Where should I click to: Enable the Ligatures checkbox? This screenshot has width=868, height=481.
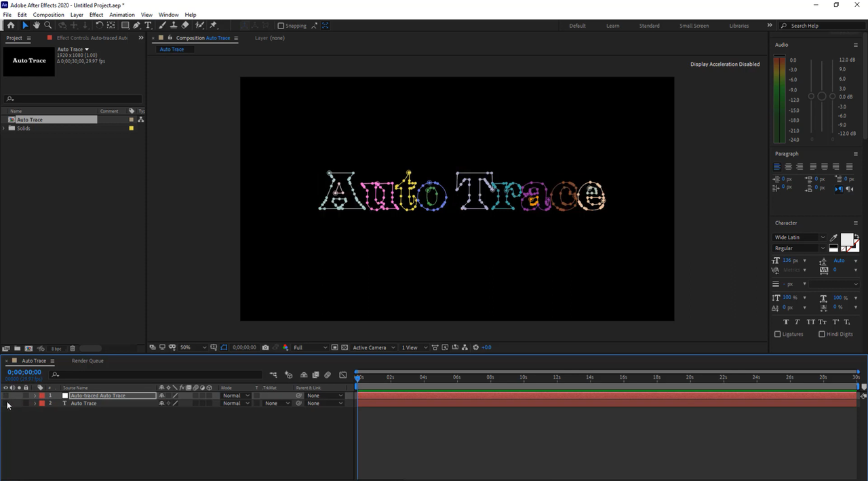[x=778, y=334]
